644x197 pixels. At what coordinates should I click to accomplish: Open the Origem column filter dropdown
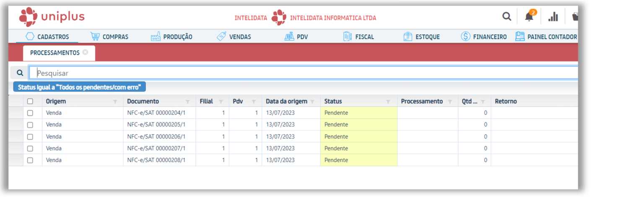coord(115,102)
